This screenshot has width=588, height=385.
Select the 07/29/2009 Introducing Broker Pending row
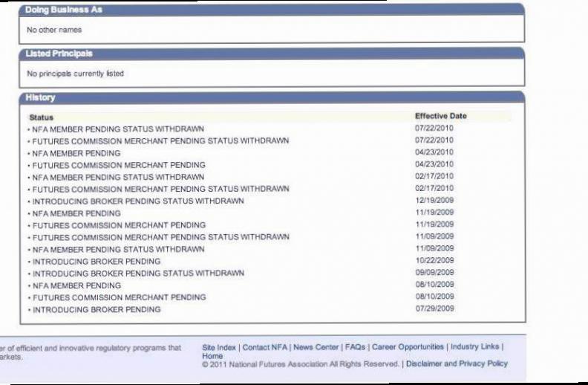(270, 309)
